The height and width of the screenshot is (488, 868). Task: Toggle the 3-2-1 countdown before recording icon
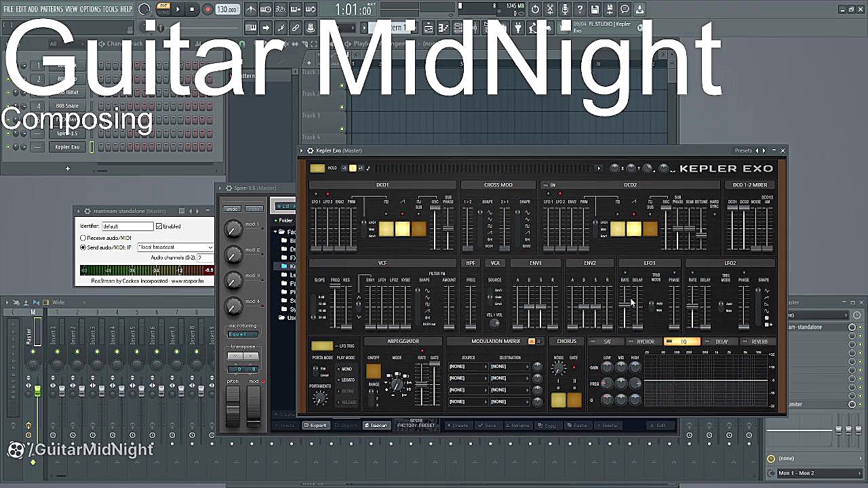tap(280, 9)
